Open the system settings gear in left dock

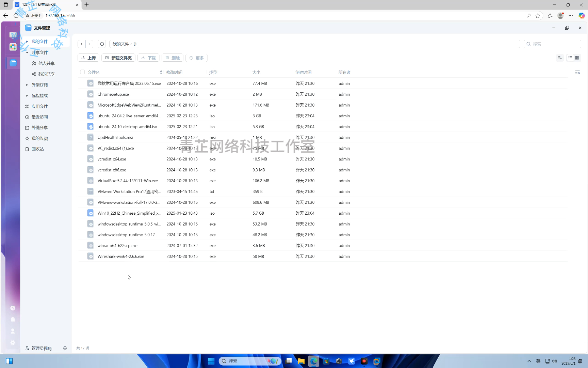tap(13, 343)
